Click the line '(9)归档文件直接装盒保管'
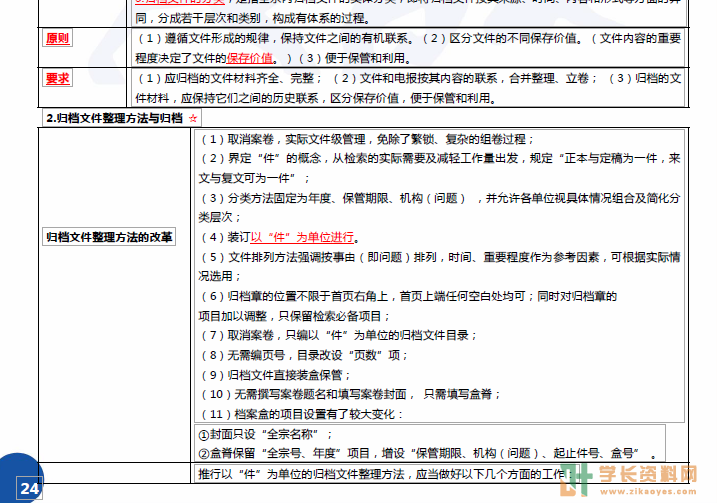This screenshot has width=717, height=503. point(275,375)
